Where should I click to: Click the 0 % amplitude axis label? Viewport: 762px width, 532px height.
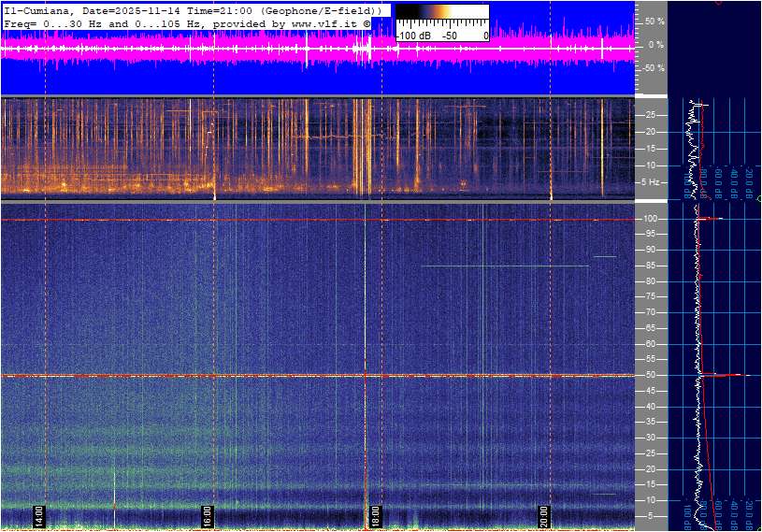point(655,45)
